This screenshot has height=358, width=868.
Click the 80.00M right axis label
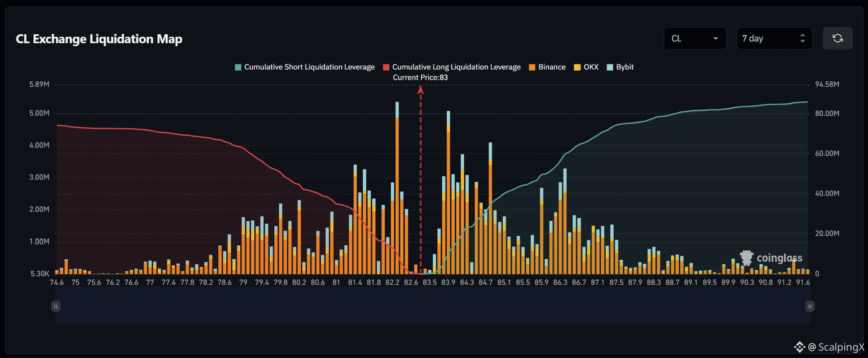tap(827, 114)
